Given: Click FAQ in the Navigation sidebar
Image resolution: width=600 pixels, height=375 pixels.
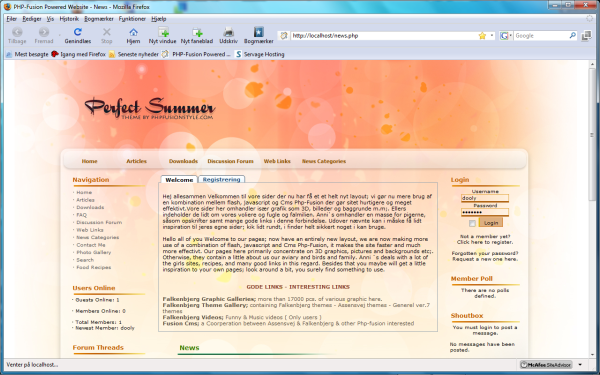Looking at the screenshot, I should tap(82, 215).
